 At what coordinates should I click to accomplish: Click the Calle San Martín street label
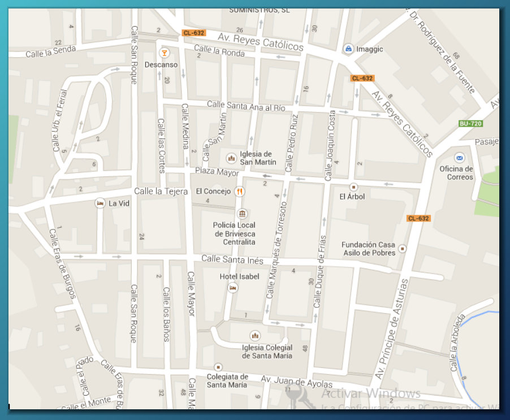point(214,137)
